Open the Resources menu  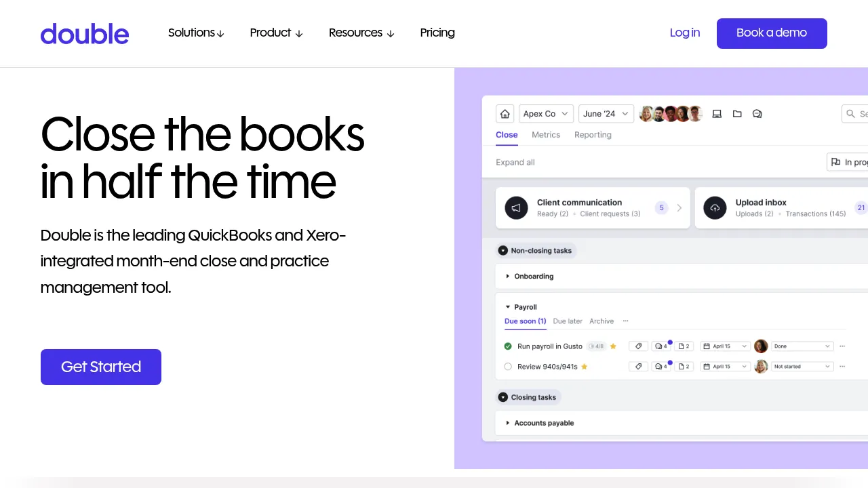pos(361,33)
